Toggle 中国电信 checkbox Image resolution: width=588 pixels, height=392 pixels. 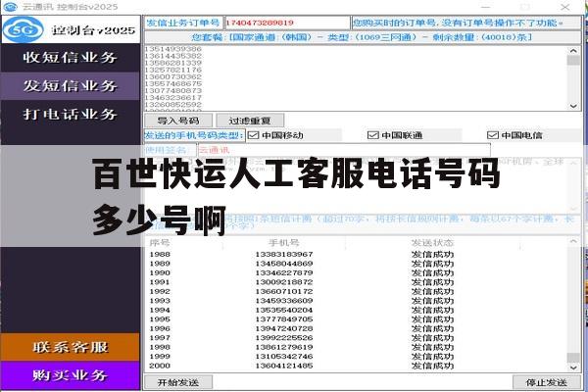point(492,135)
